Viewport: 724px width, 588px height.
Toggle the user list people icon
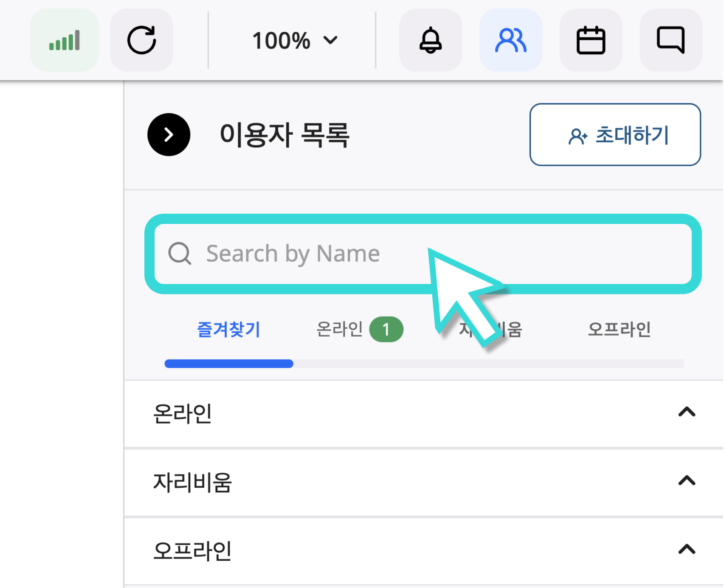[x=510, y=40]
